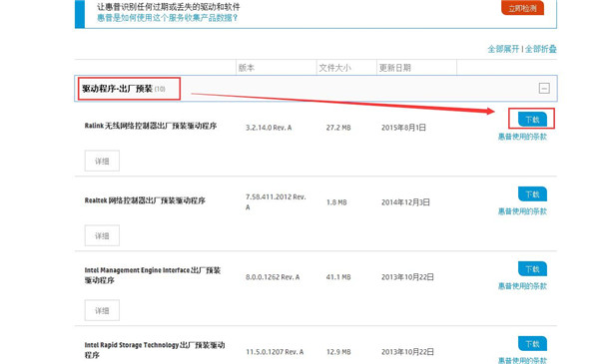
Task: Click date 2013年10月22日 in Intel Rapid Storage row
Action: (407, 352)
